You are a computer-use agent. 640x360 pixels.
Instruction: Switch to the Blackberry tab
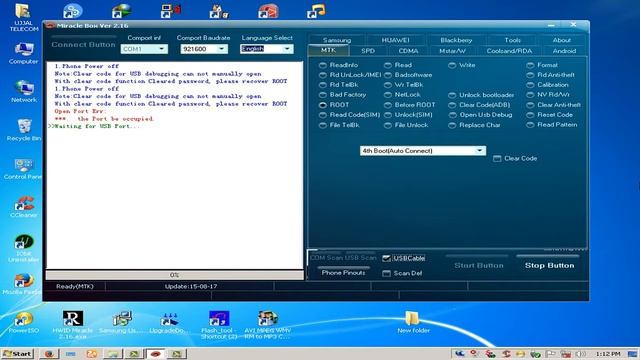tap(456, 40)
